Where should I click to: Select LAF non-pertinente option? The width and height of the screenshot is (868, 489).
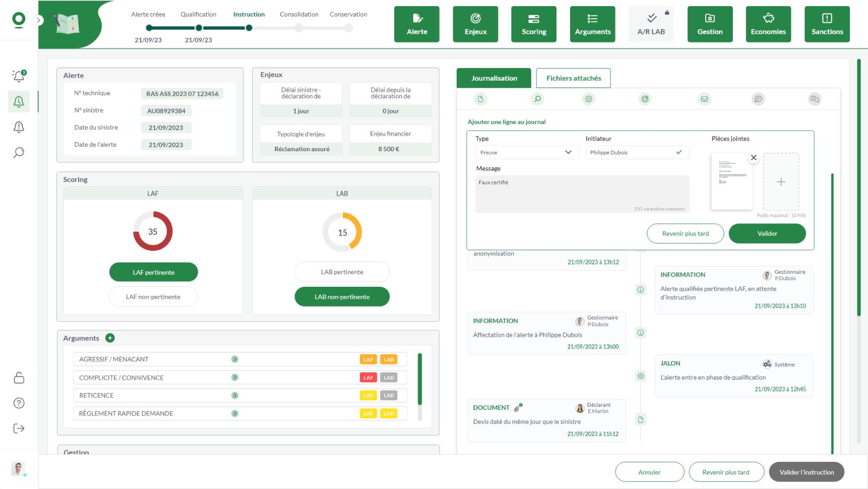153,297
